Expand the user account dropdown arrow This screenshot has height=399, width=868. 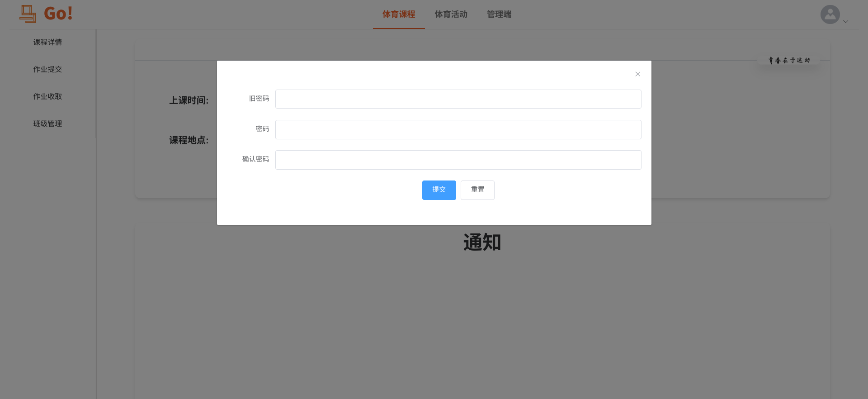click(x=845, y=21)
